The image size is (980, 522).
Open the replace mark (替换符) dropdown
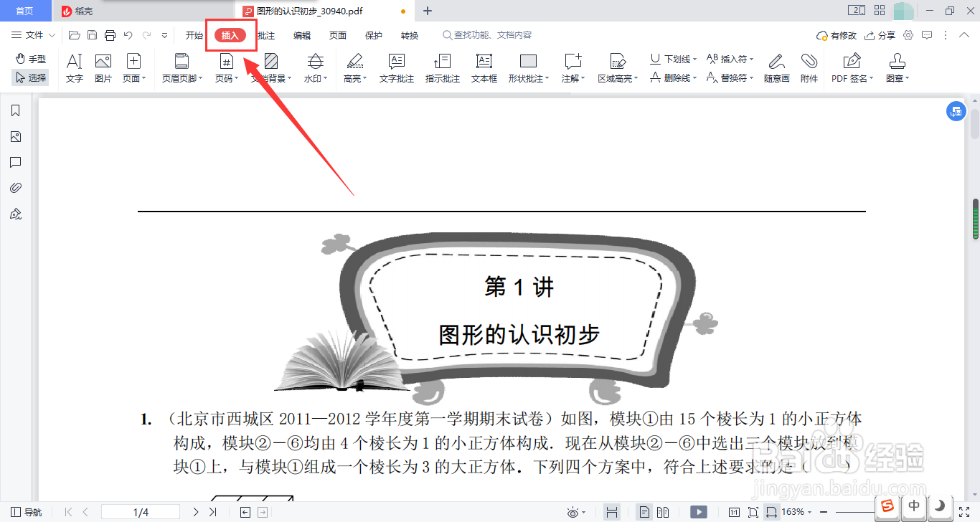point(730,77)
